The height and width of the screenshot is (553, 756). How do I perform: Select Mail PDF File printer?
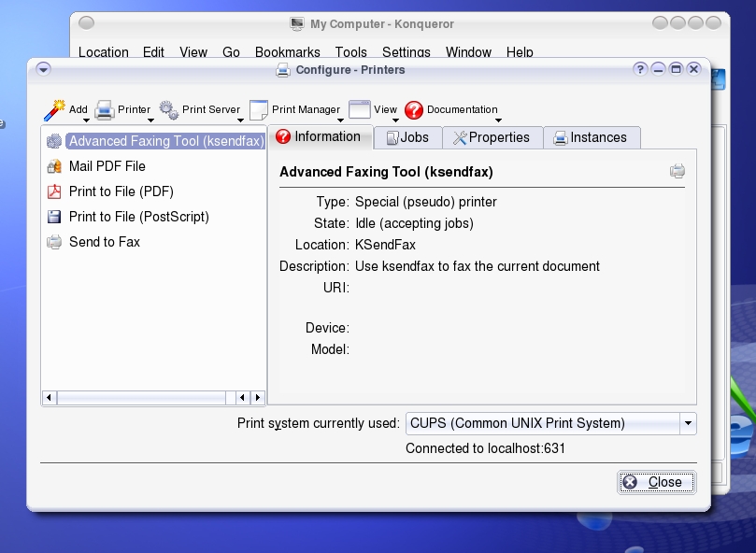pos(107,166)
